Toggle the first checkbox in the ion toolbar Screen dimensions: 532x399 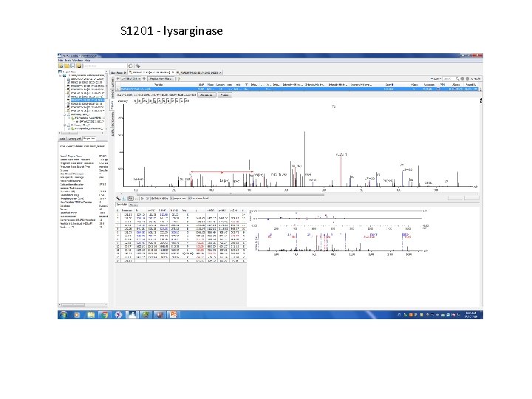coord(171,198)
